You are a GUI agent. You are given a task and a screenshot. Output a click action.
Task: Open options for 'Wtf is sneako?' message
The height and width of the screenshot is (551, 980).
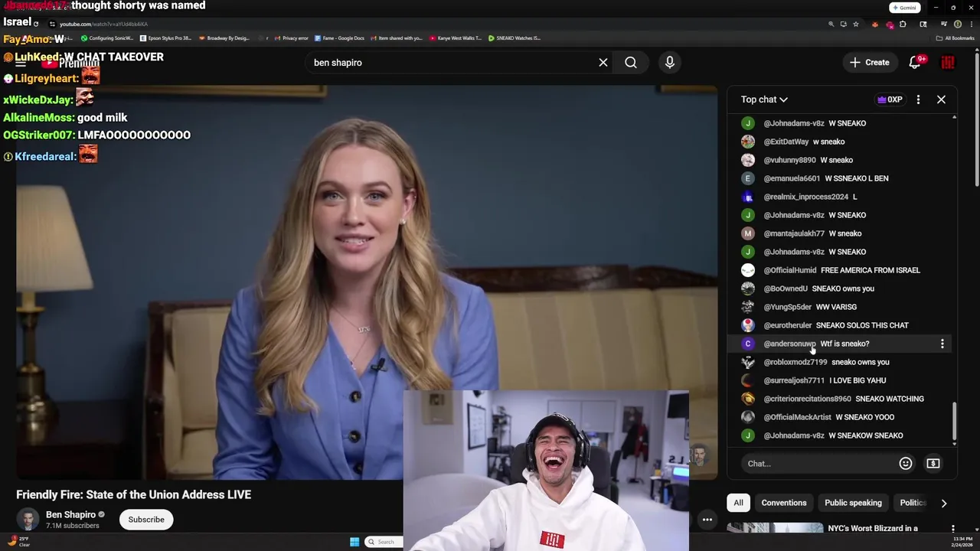[942, 344]
